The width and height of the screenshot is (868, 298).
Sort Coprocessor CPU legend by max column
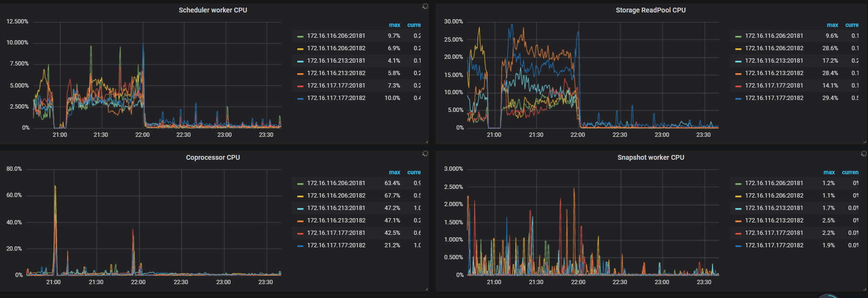[x=394, y=172]
